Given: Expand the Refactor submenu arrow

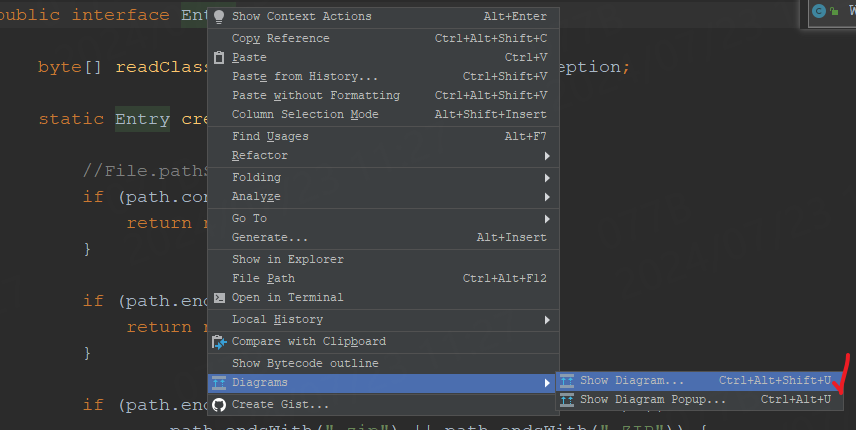Looking at the screenshot, I should coord(547,156).
